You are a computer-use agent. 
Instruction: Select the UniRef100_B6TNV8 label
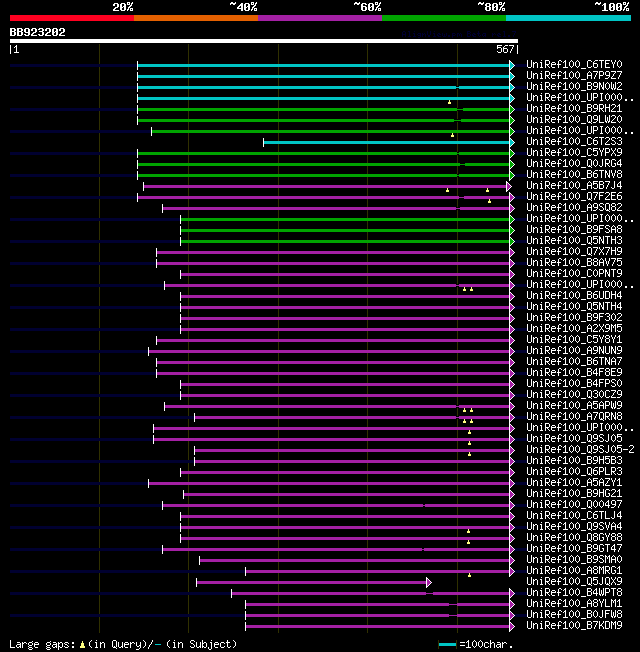point(574,174)
